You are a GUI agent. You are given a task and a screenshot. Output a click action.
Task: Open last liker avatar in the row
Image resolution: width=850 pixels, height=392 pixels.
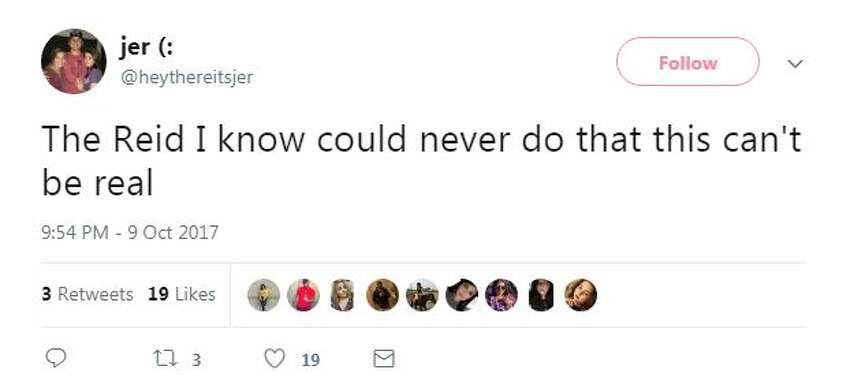pyautogui.click(x=581, y=295)
